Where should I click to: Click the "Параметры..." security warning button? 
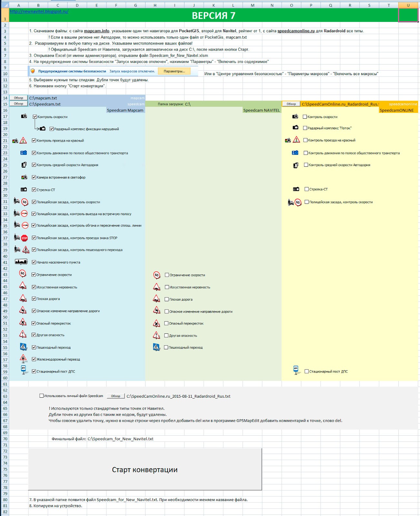coord(174,71)
